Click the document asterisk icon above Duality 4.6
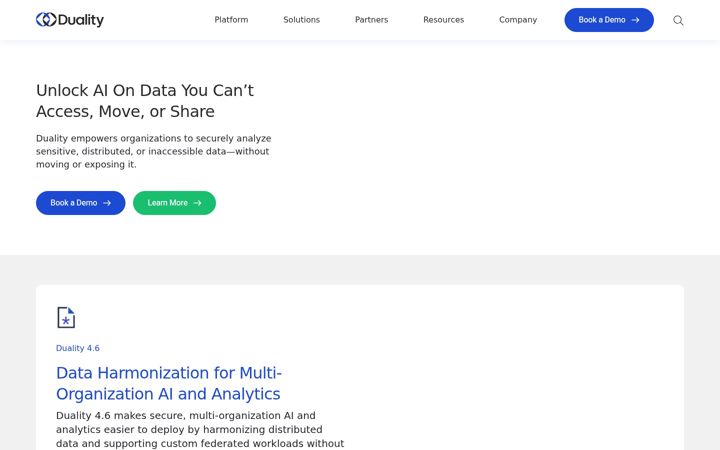The height and width of the screenshot is (450, 720). coord(66,317)
